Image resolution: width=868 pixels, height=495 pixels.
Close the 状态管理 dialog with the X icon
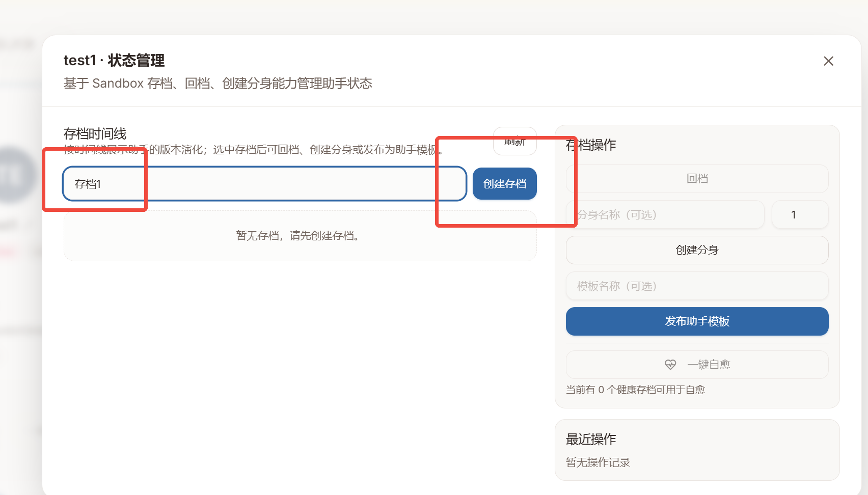(828, 61)
